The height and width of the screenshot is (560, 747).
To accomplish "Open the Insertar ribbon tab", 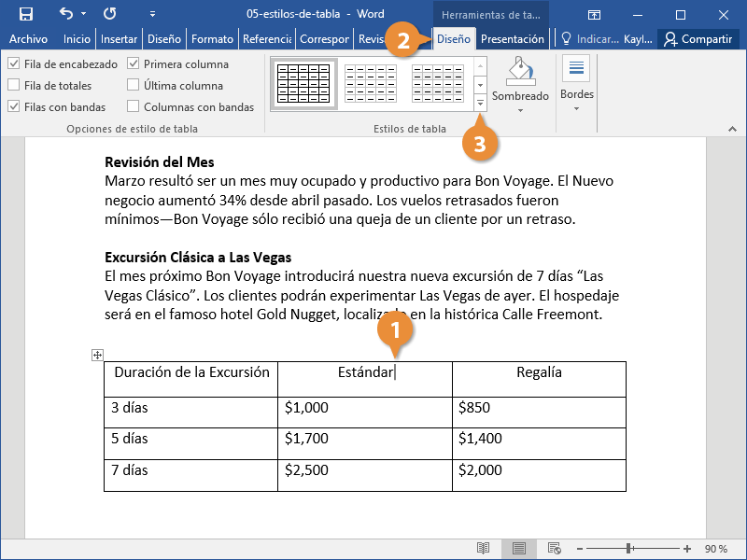I will 119,39.
